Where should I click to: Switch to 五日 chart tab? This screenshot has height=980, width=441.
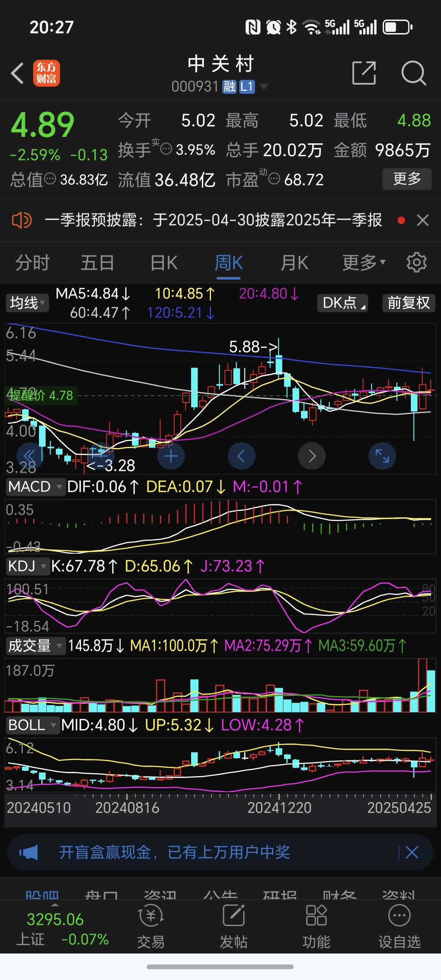tap(97, 263)
